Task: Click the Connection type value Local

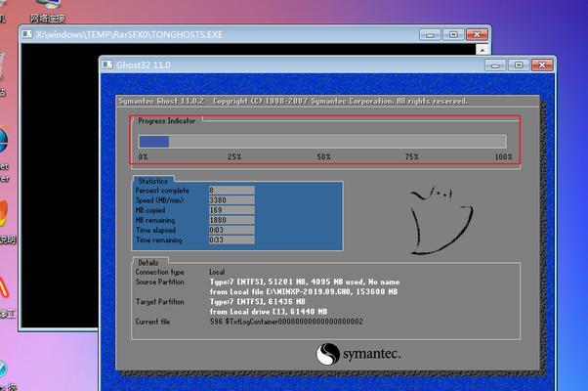Action: pos(217,272)
